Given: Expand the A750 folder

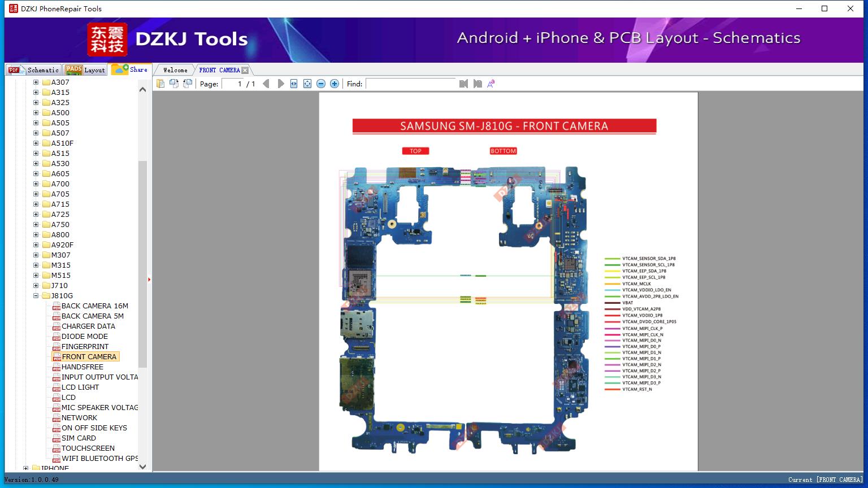Looking at the screenshot, I should click(36, 225).
